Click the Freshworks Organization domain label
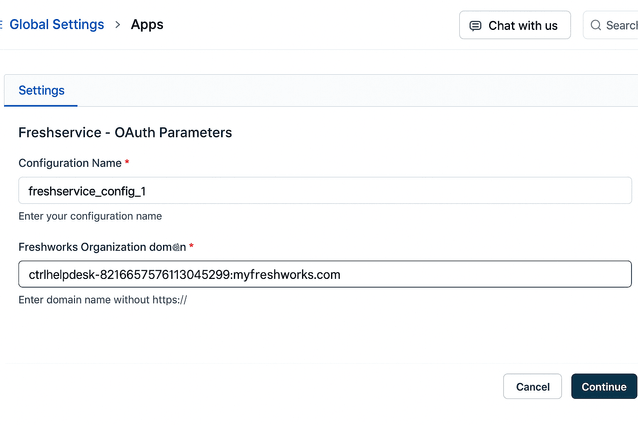Viewport: 638px width, 425px height. click(102, 247)
